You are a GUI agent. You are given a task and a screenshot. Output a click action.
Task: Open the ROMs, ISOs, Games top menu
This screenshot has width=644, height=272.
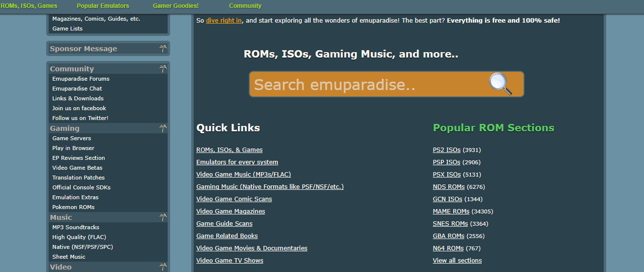(x=29, y=6)
